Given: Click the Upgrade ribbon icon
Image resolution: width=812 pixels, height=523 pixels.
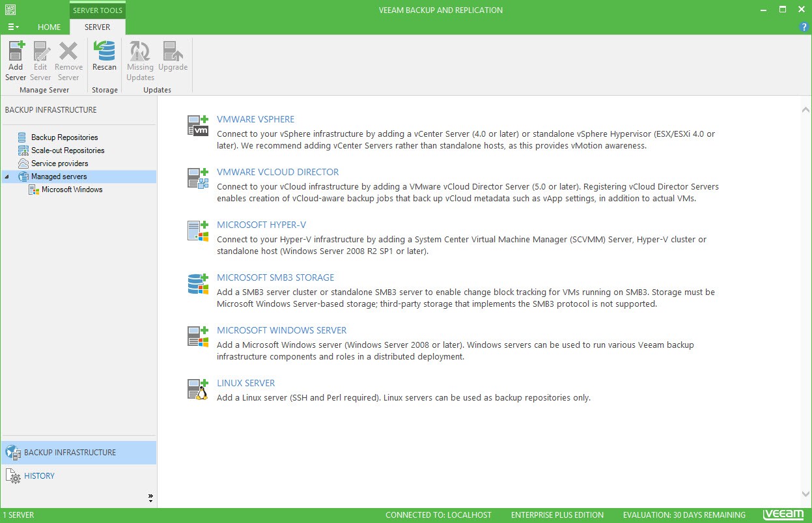Looking at the screenshot, I should 173,51.
